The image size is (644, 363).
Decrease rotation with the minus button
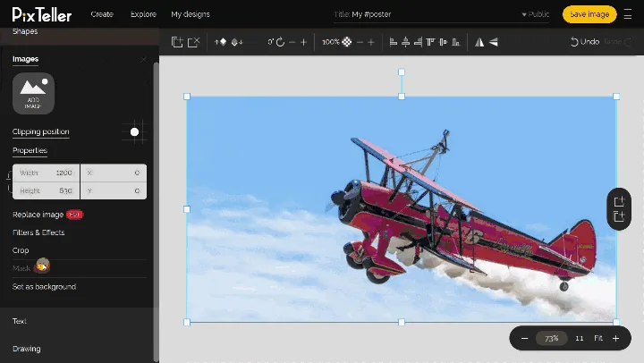292,42
